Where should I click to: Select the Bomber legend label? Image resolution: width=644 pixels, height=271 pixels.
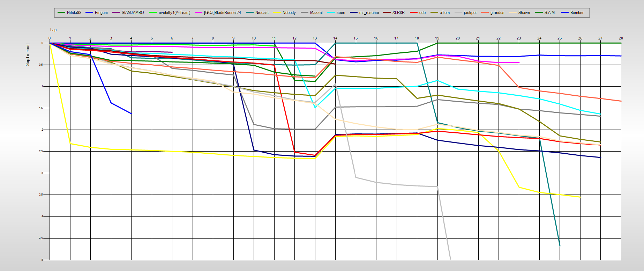(x=577, y=13)
